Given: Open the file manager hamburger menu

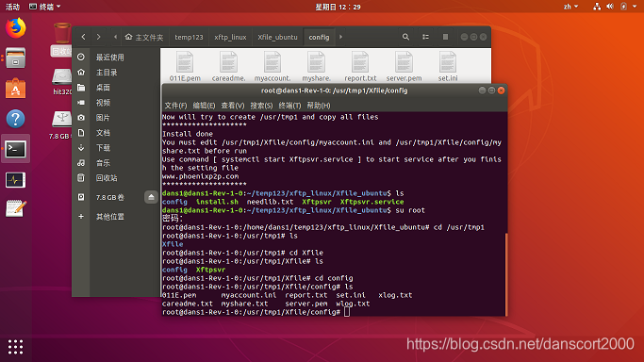Looking at the screenshot, I should pyautogui.click(x=445, y=37).
